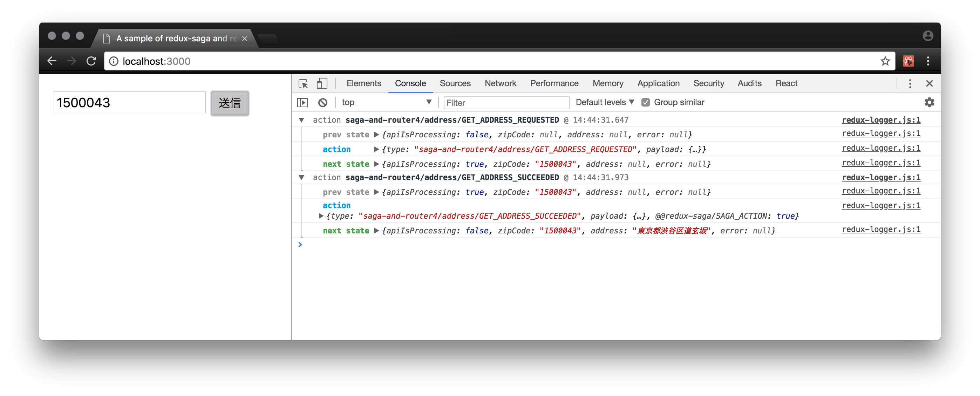Image resolution: width=980 pixels, height=396 pixels.
Task: Select the zip code input field
Action: pos(128,102)
